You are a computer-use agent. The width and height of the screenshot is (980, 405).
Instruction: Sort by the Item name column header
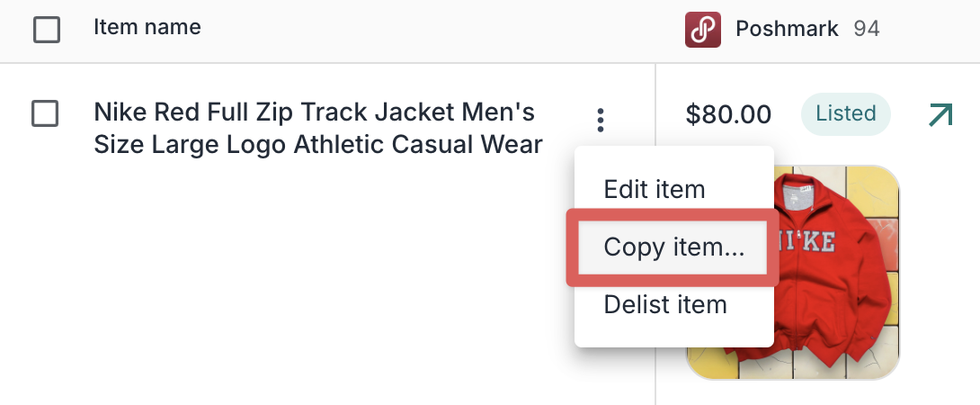(x=147, y=28)
